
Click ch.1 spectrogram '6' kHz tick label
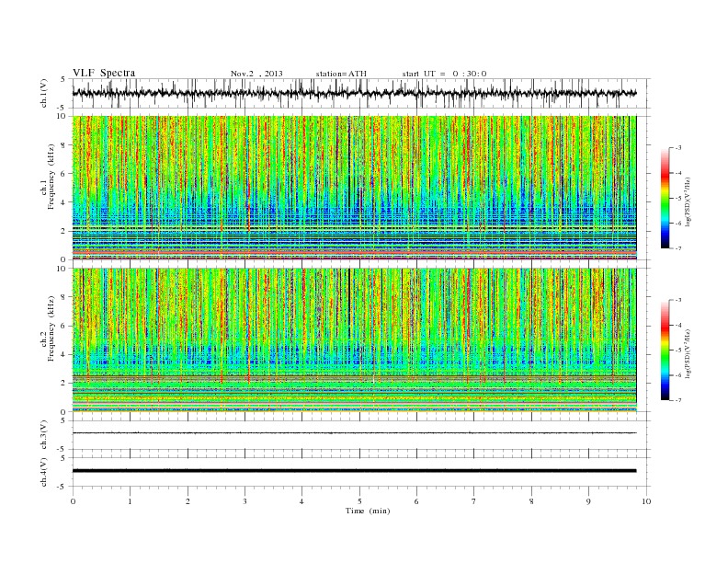click(64, 174)
